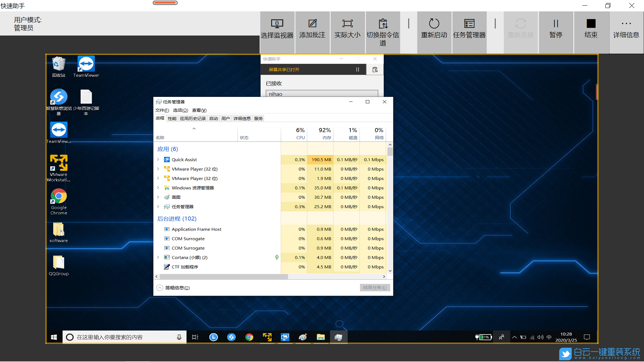End the session with the 结束 button

tap(591, 32)
